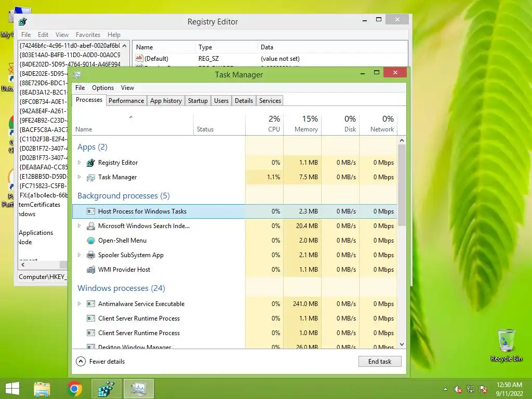
Task: Show hidden tray icons arrow
Action: point(445,389)
